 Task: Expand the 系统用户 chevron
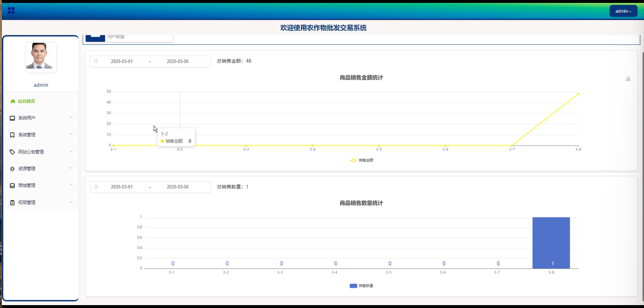71,118
